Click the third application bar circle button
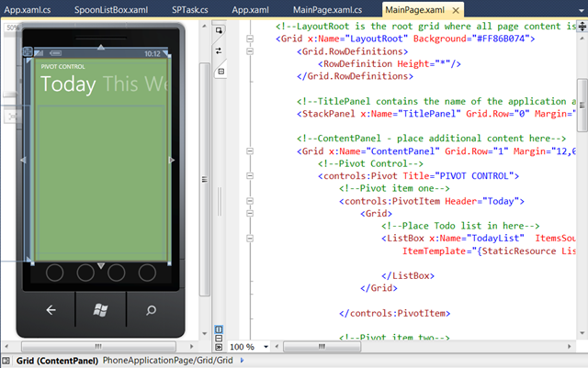588x368 pixels. click(117, 273)
